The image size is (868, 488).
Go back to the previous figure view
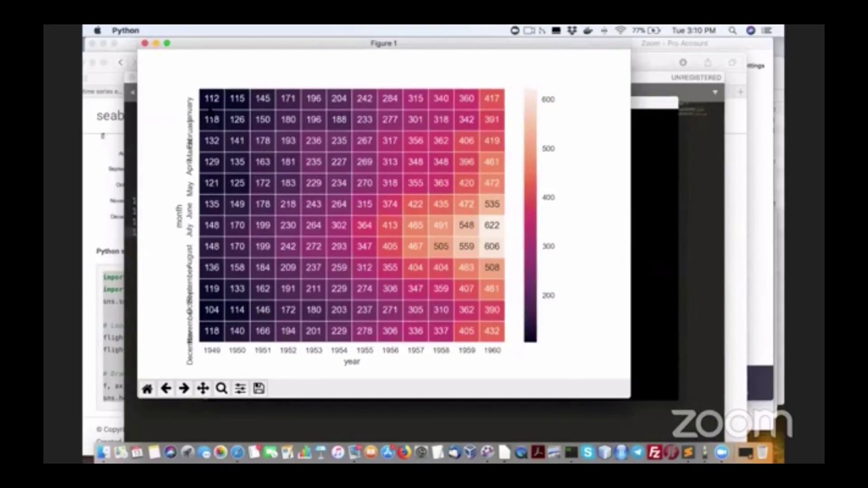(165, 388)
